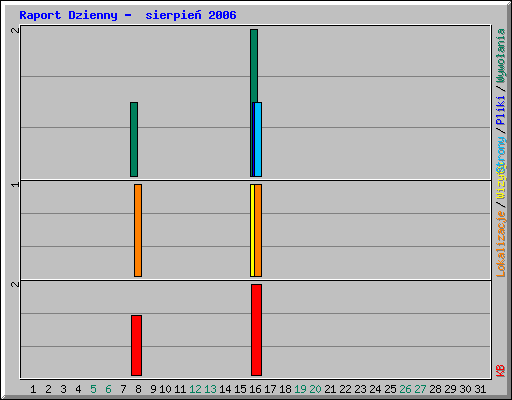
Task: Select day 31 on the x-axis
Action: [x=480, y=389]
